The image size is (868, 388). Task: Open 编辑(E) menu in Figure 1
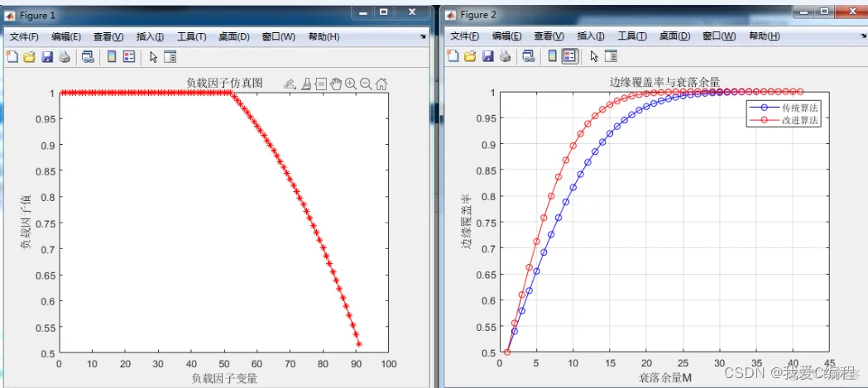click(66, 37)
